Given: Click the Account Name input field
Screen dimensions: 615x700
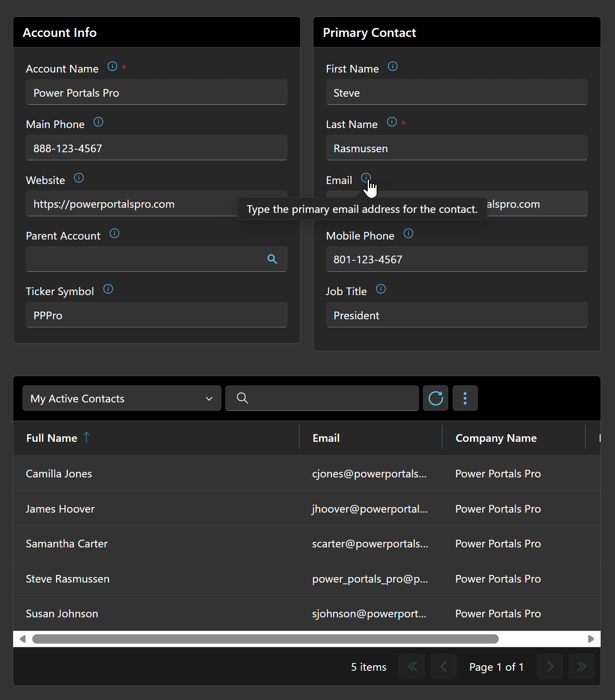Looking at the screenshot, I should click(x=157, y=92).
